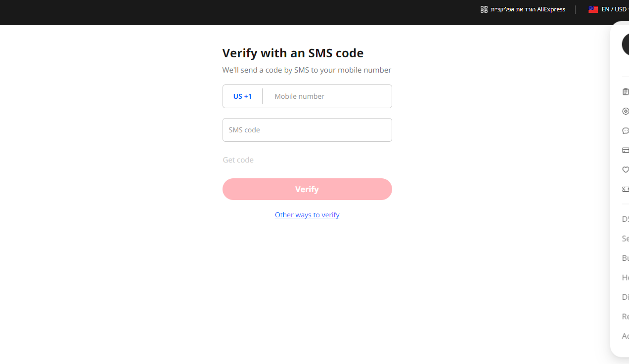The width and height of the screenshot is (629, 364).
Task: Open the EN / USD language currency dropdown
Action: pos(614,9)
